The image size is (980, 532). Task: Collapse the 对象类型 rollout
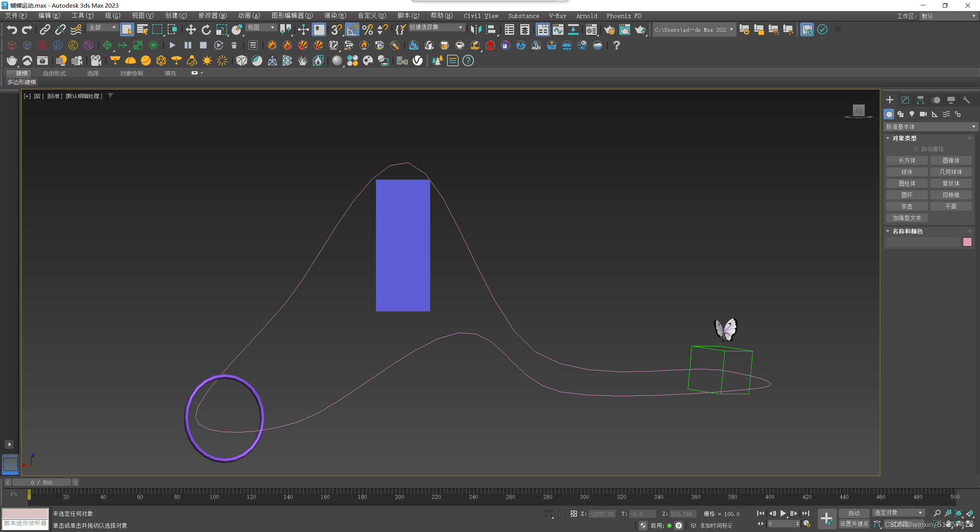coord(904,138)
